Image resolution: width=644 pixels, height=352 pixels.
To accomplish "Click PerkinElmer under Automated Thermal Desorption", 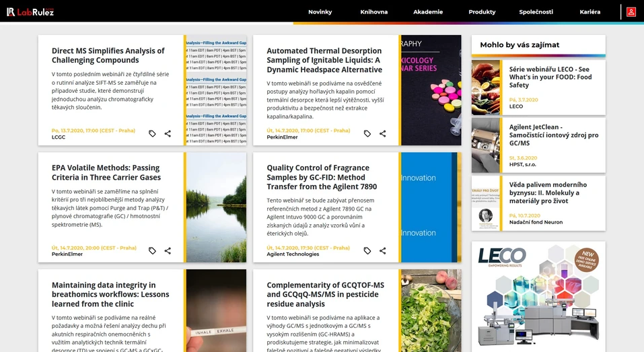I will tap(282, 137).
